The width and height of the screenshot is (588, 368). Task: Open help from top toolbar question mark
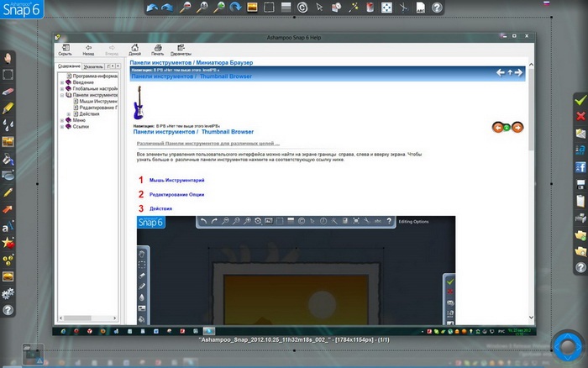(x=437, y=8)
